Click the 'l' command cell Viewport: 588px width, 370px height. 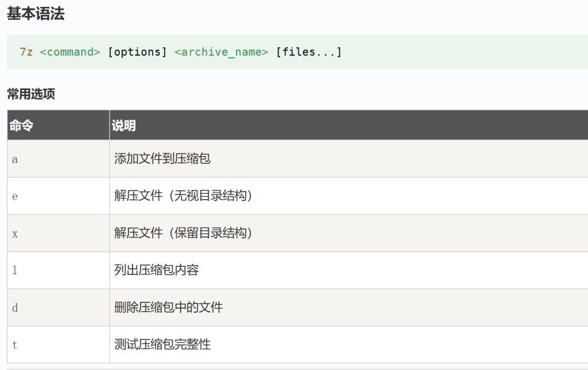pos(59,270)
